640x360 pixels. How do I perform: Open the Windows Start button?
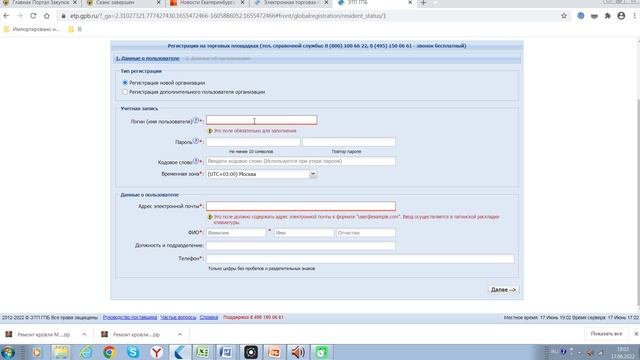coord(8,352)
